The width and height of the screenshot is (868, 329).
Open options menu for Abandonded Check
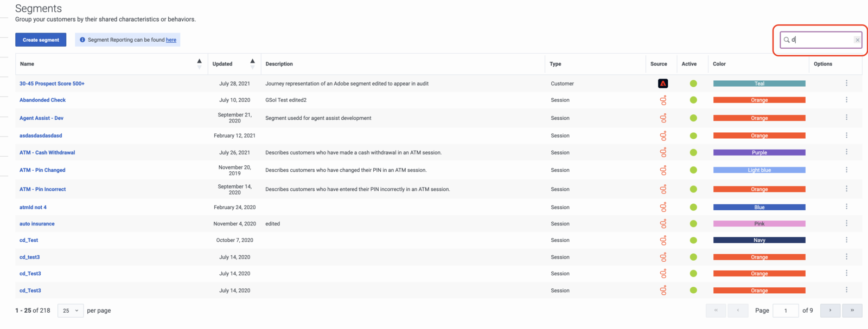[846, 100]
